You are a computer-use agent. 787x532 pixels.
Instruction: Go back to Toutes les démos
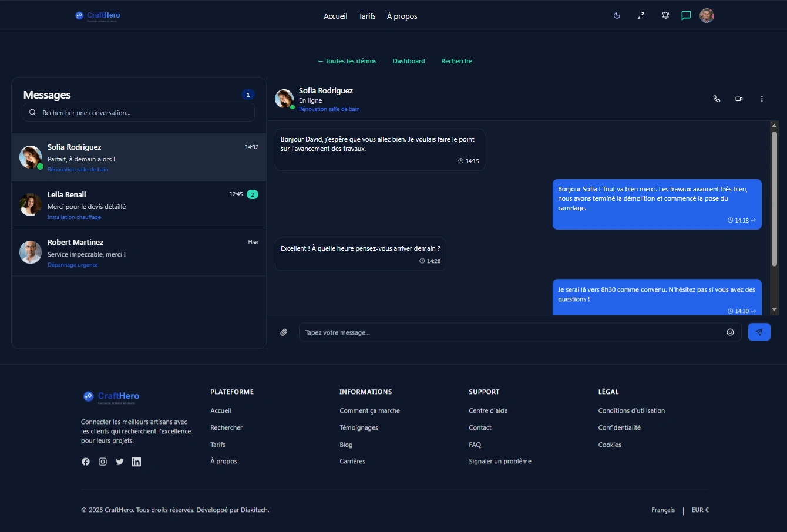point(347,61)
